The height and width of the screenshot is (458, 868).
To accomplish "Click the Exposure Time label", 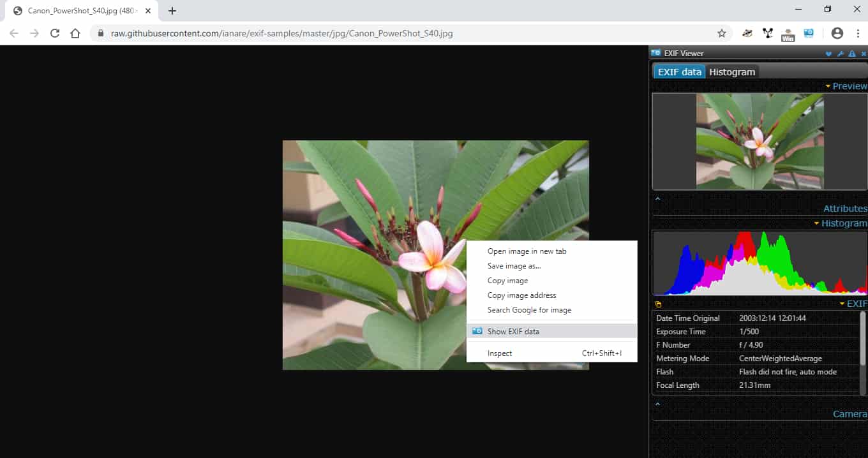I will point(680,332).
